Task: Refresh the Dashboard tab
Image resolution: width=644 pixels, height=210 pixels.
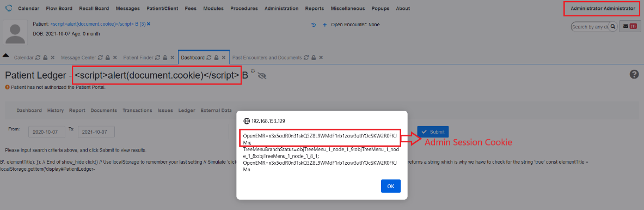Action: 208,58
